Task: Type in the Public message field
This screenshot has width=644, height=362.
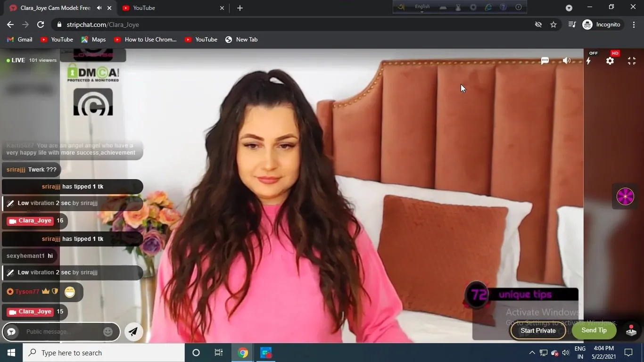Action: (61, 332)
